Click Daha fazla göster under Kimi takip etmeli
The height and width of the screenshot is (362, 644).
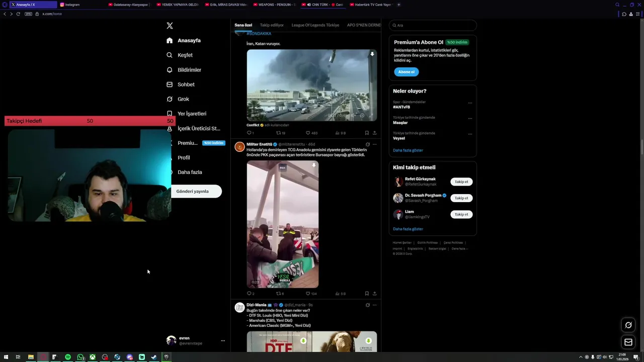(x=408, y=229)
